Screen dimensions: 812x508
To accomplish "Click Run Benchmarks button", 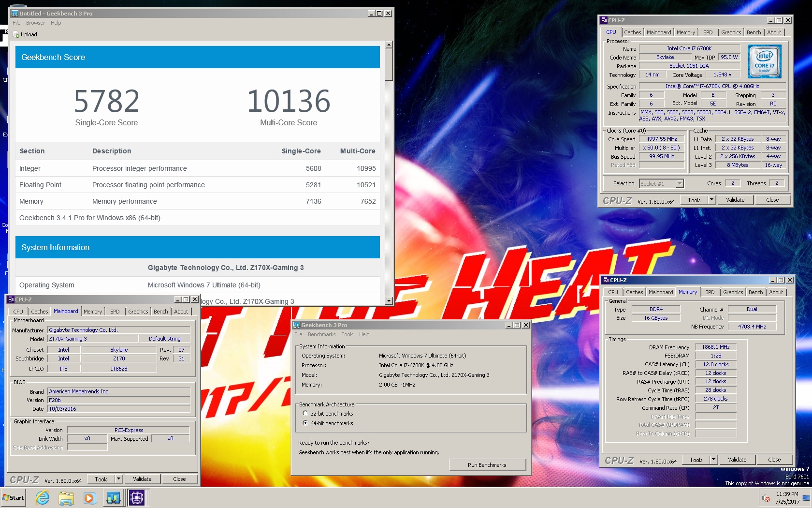I will click(487, 465).
